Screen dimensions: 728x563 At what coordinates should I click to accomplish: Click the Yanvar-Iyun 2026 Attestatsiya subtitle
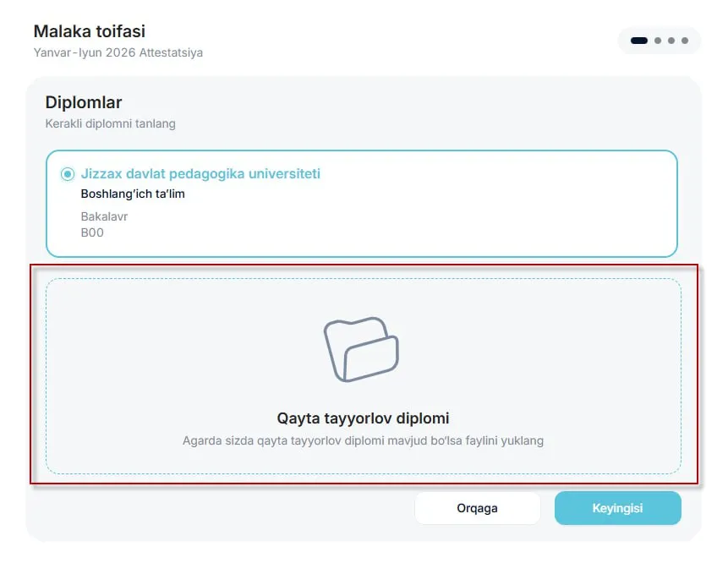click(x=118, y=52)
